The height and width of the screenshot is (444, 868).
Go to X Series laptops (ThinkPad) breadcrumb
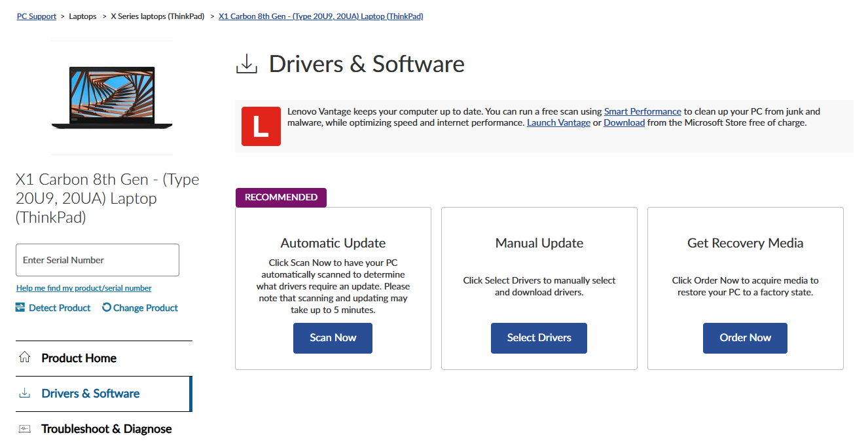(x=157, y=16)
